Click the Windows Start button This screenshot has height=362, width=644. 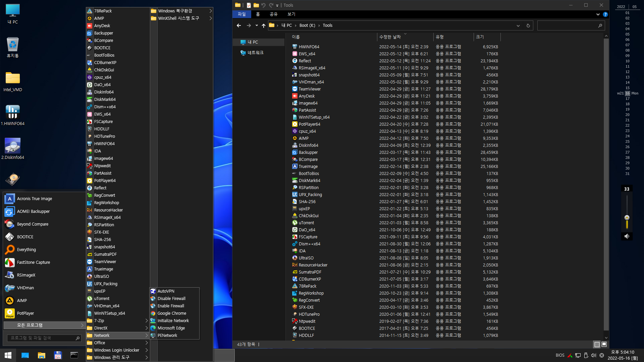point(8,355)
